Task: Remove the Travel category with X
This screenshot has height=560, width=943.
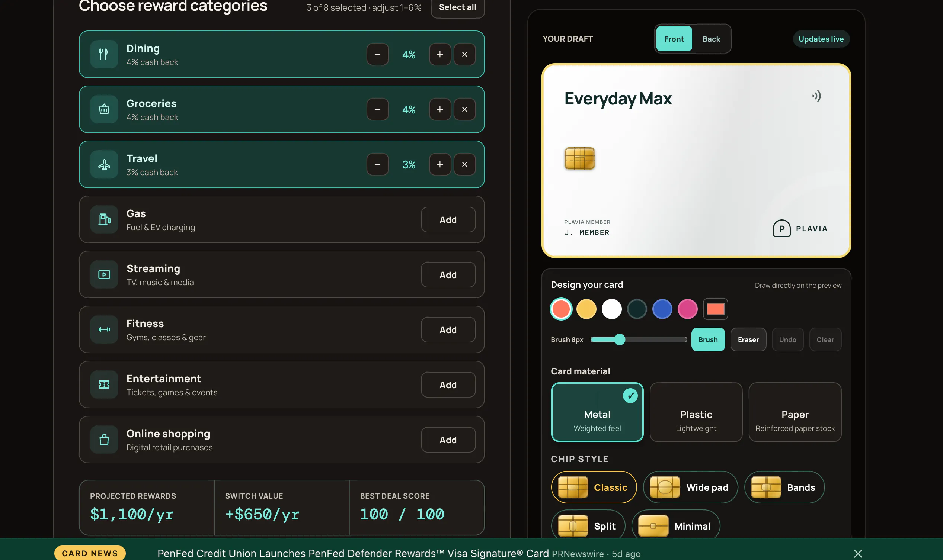Action: tap(464, 164)
